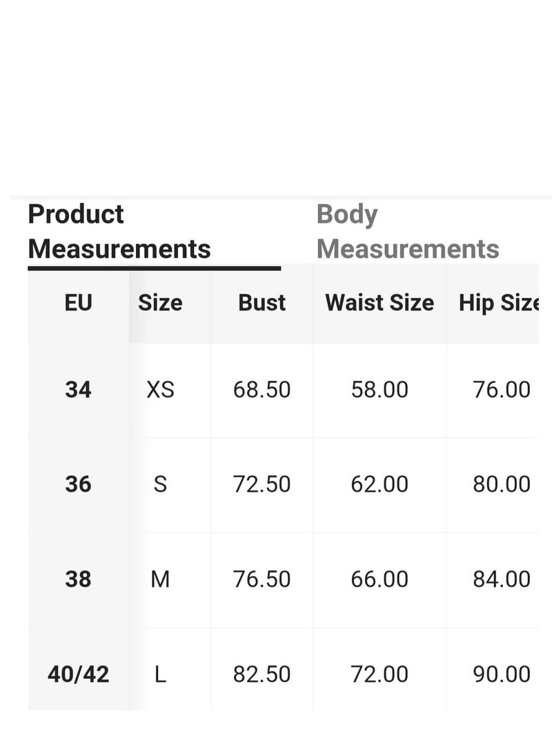The width and height of the screenshot is (552, 756).
Task: Select EU size 36 row label
Action: [78, 484]
